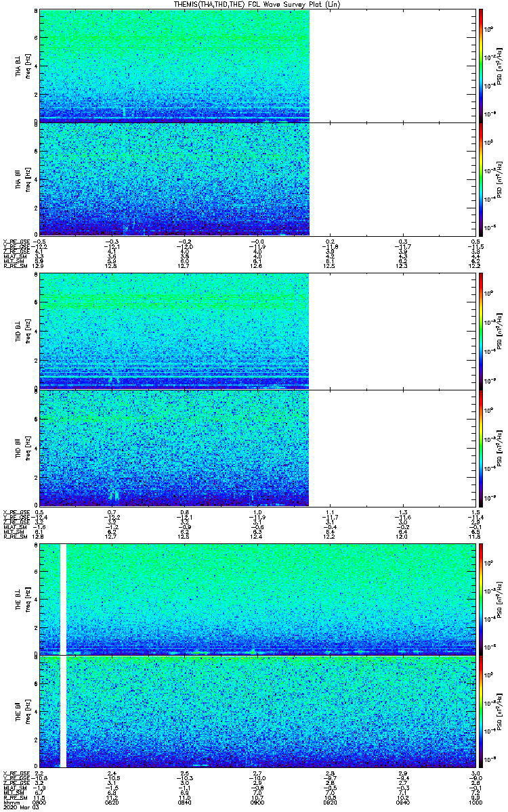The width and height of the screenshot is (508, 812).
Task: Click the 0800 time tick label
Action: pyautogui.click(x=40, y=802)
